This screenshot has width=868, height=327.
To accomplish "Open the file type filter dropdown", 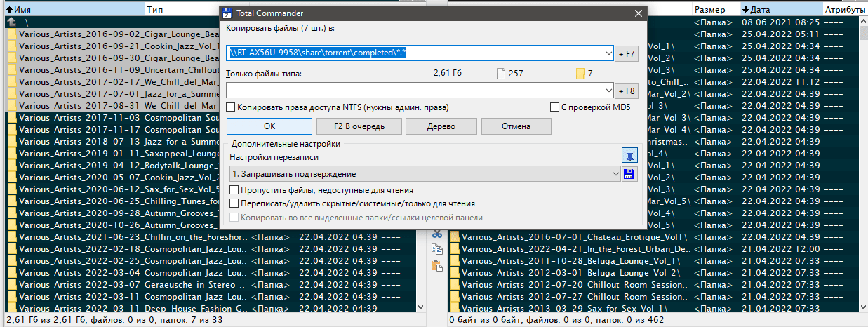I will point(608,91).
